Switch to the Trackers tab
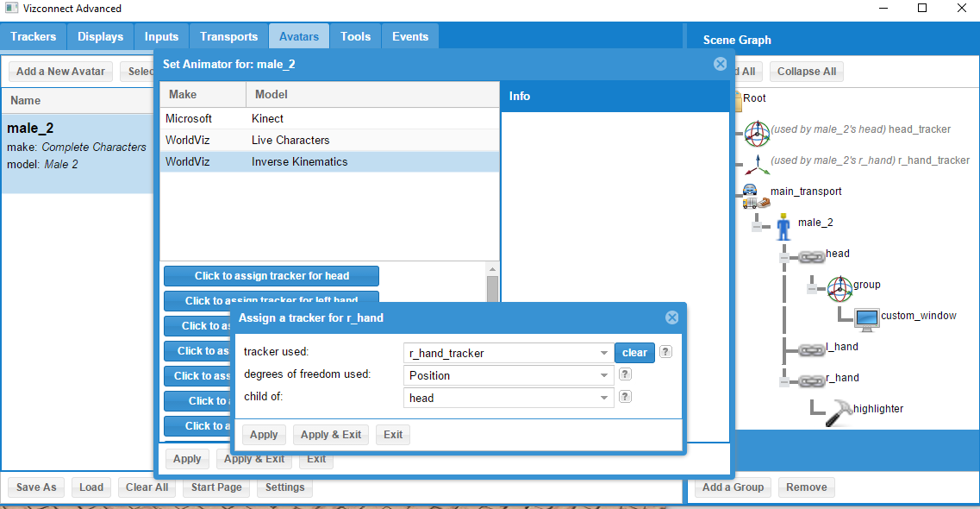The image size is (980, 509). click(x=34, y=36)
